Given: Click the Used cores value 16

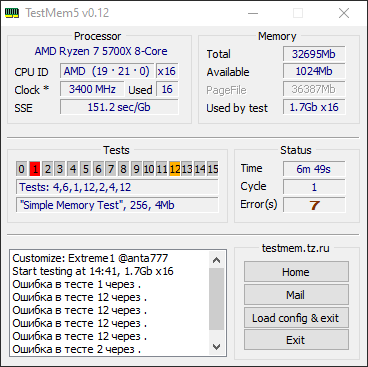Looking at the screenshot, I should tap(167, 89).
